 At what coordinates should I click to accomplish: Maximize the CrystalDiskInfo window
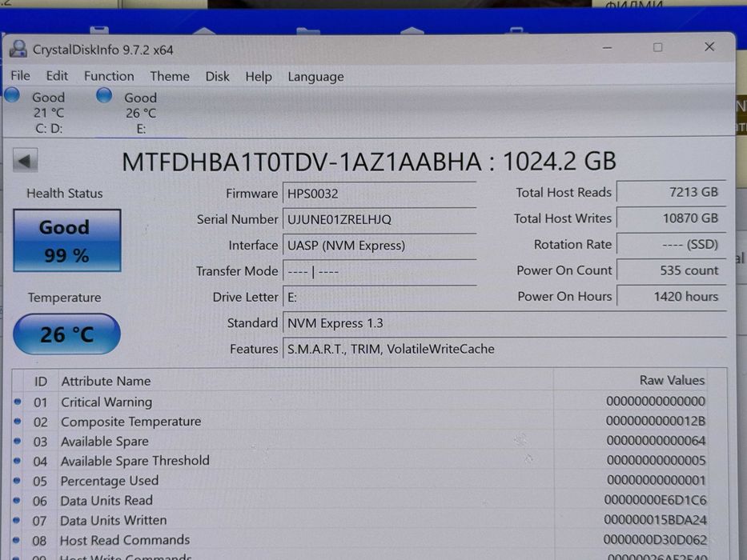tap(658, 47)
